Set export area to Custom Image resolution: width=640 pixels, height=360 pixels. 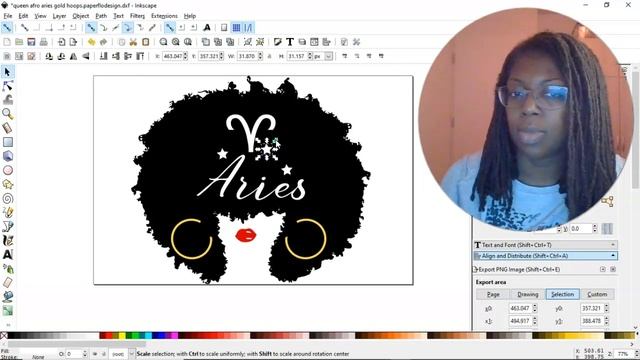pos(597,294)
